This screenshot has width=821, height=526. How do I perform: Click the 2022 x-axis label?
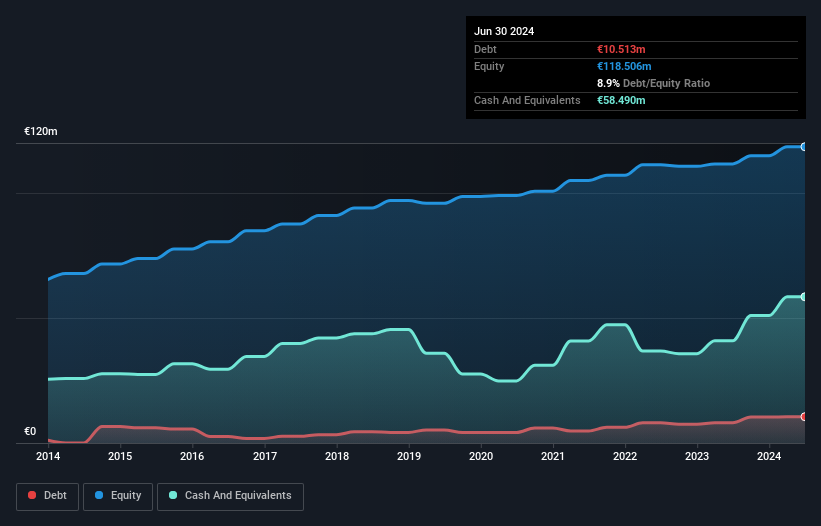click(x=625, y=456)
